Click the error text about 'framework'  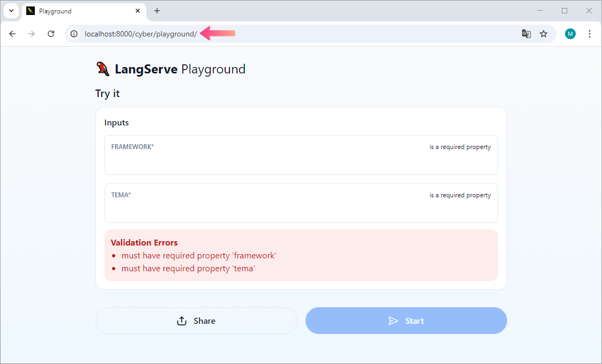pyautogui.click(x=198, y=256)
